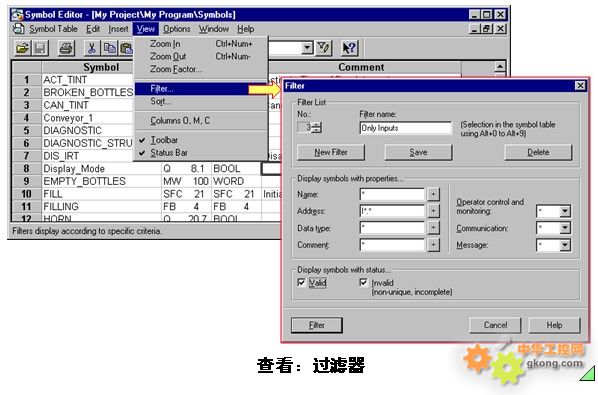Open the toolbar filter combo box dropdown arrow
Image resolution: width=598 pixels, height=395 pixels.
tap(307, 48)
